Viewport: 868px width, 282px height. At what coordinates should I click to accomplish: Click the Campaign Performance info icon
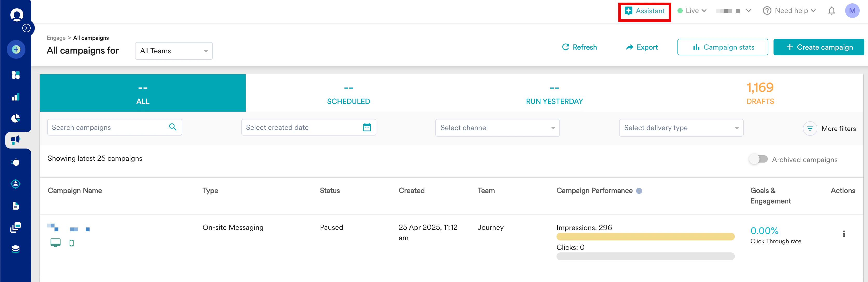(639, 191)
